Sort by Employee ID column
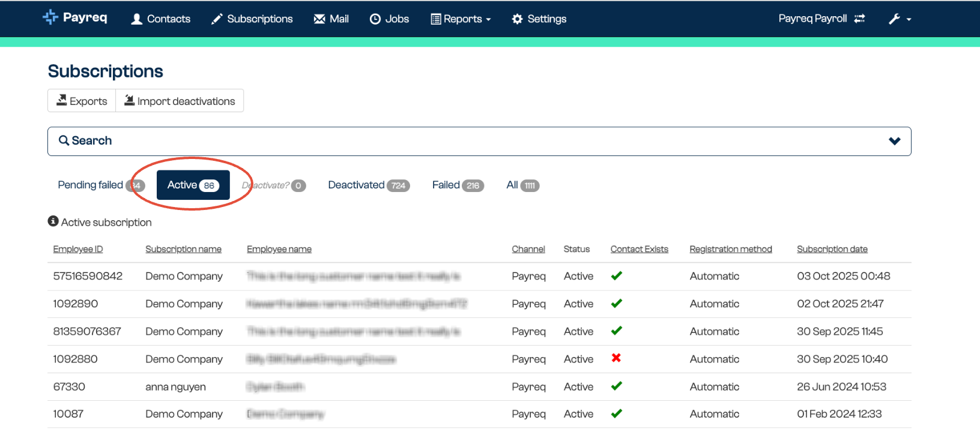The height and width of the screenshot is (429, 980). (x=78, y=249)
